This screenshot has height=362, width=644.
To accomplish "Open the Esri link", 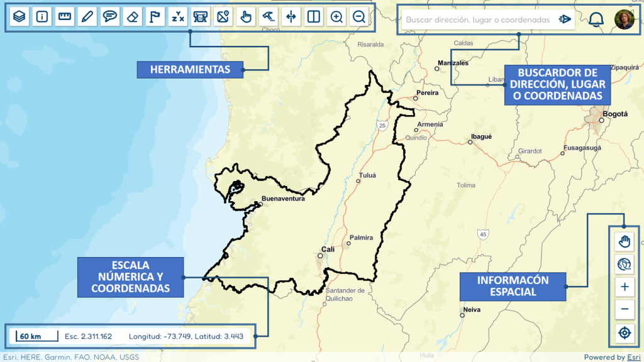I will 634,357.
